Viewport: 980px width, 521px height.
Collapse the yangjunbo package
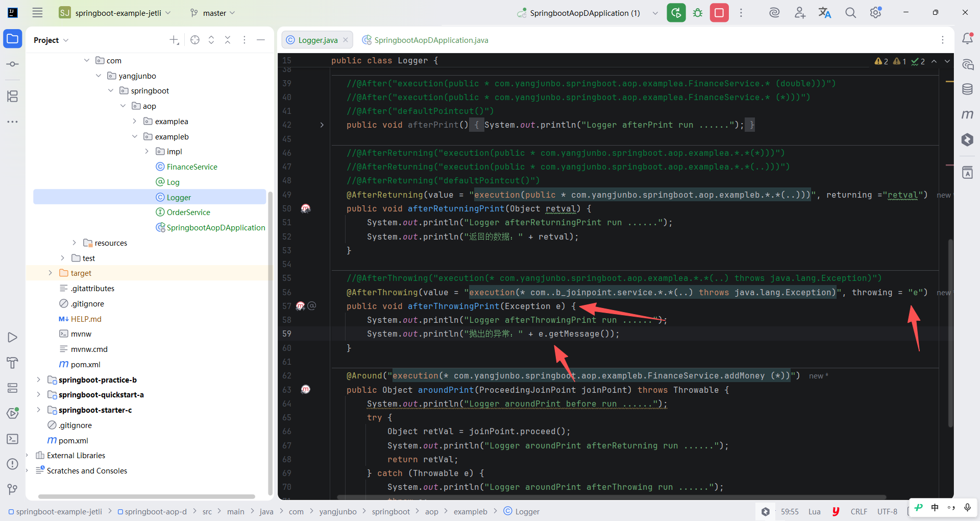click(x=99, y=76)
